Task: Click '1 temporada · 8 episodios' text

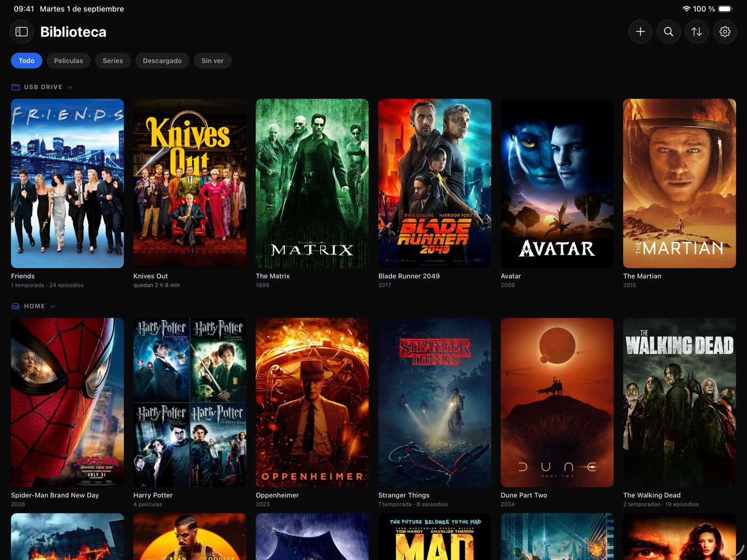Action: click(x=413, y=505)
